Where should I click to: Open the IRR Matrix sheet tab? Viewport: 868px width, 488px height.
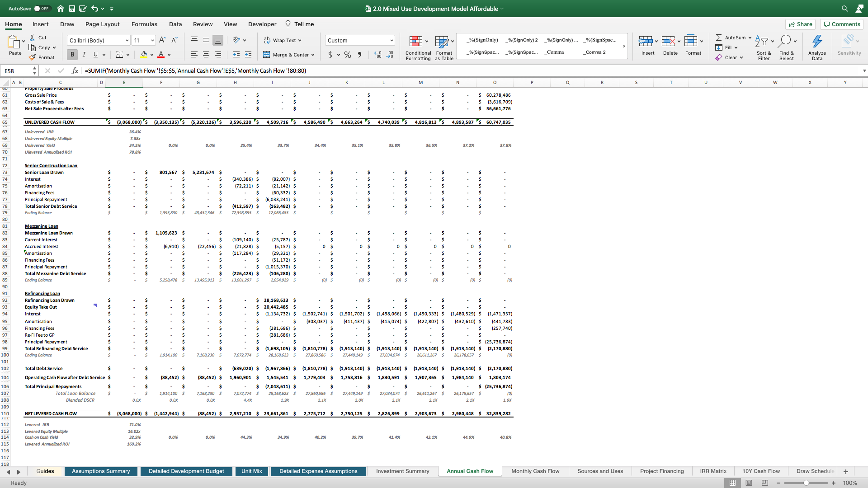713,471
